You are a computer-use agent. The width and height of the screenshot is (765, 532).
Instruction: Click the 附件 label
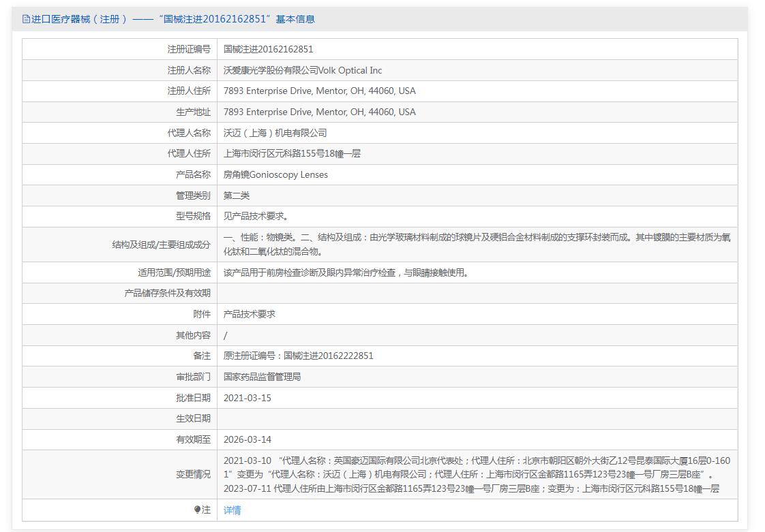point(202,315)
